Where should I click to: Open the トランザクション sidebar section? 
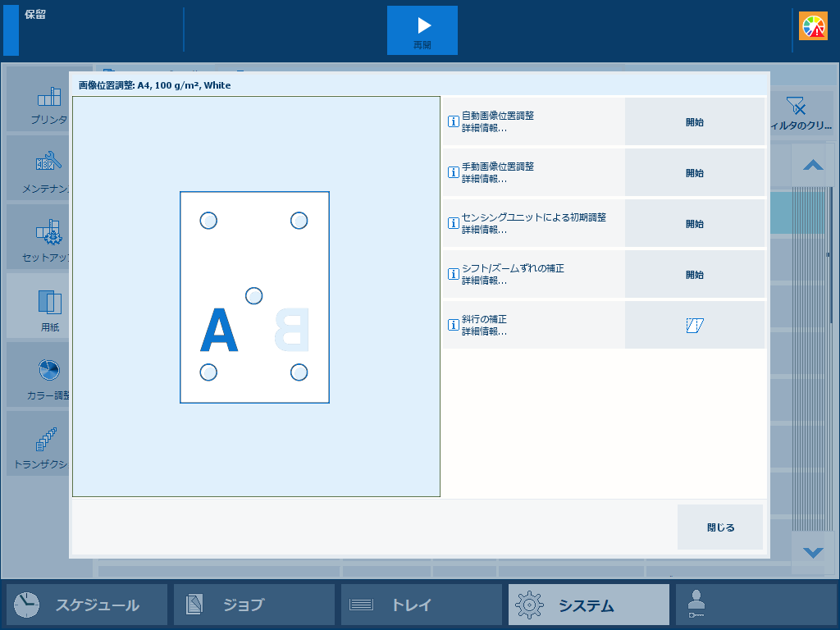[38, 444]
